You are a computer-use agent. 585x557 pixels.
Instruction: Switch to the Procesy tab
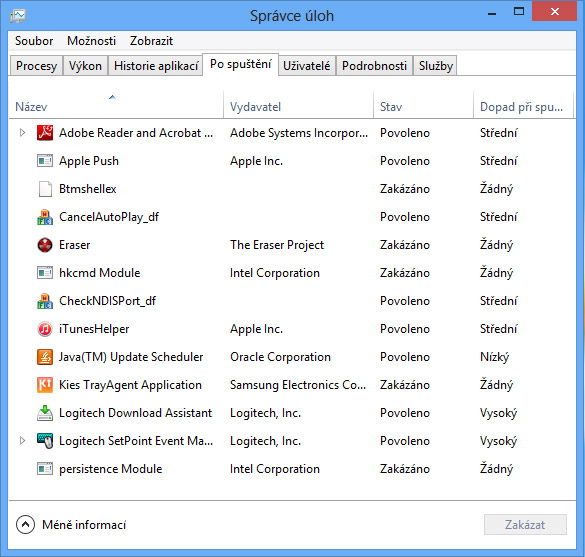pos(36,66)
